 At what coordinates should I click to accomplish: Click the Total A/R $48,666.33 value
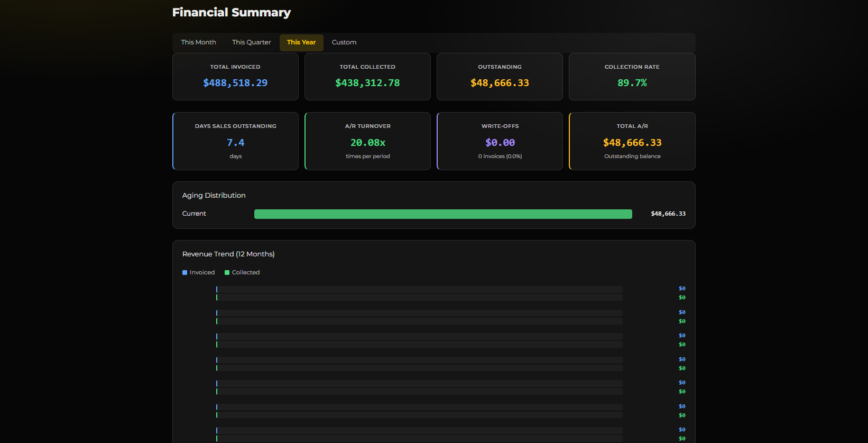[632, 143]
